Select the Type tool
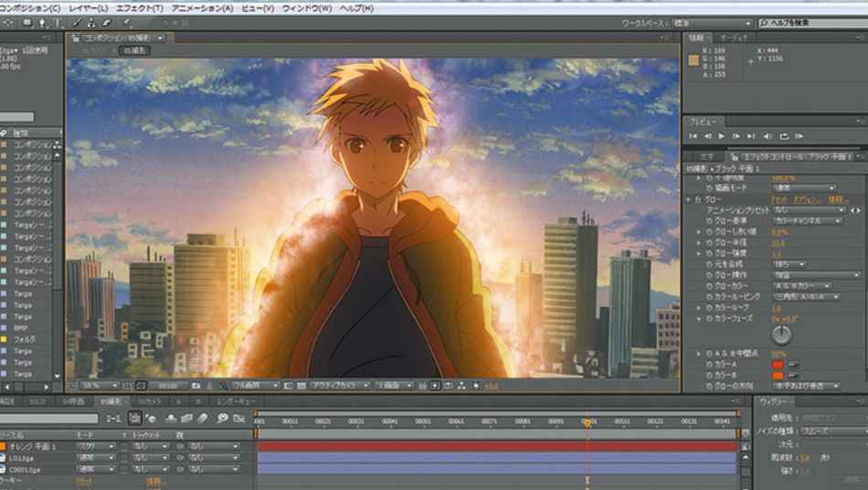Viewport: 868px width, 490px height. [58, 22]
